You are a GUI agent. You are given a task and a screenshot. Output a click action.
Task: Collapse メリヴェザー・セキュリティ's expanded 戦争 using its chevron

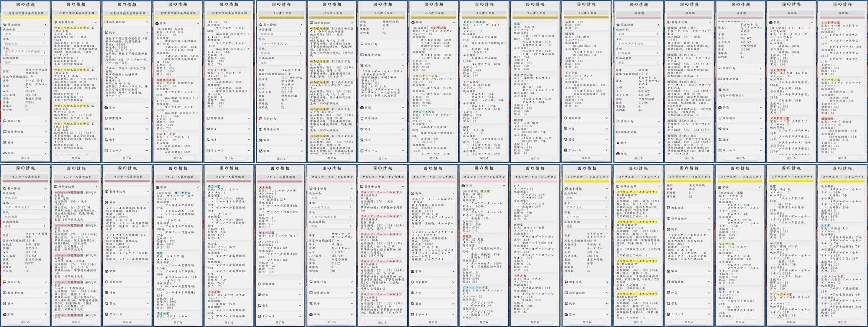tap(710, 229)
